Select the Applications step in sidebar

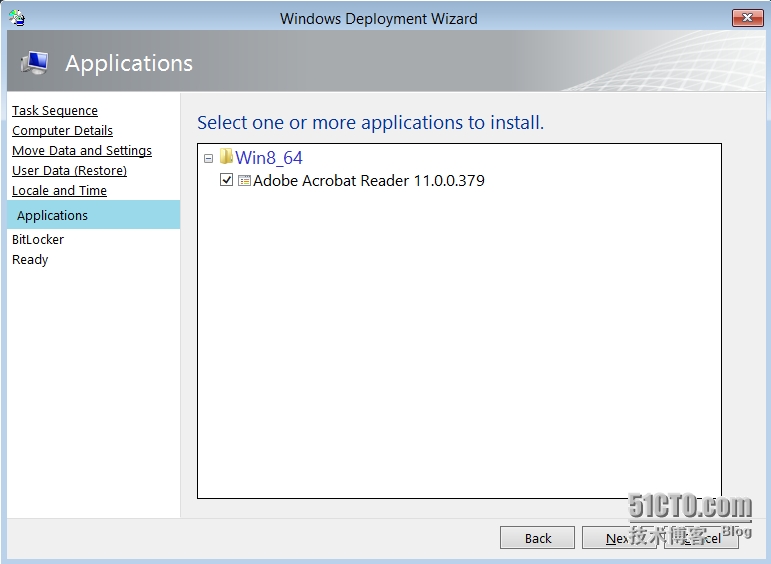pos(93,215)
